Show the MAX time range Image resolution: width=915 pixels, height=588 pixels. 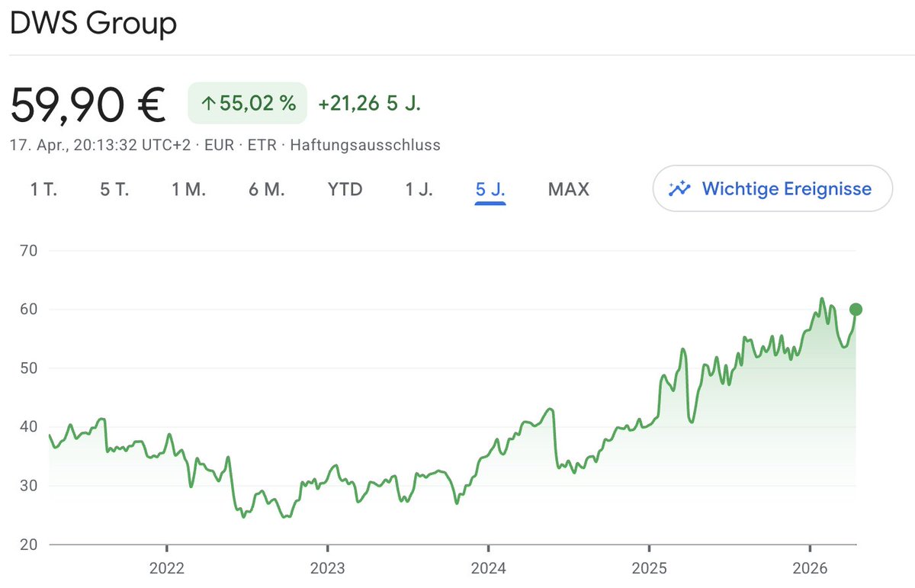pyautogui.click(x=569, y=189)
